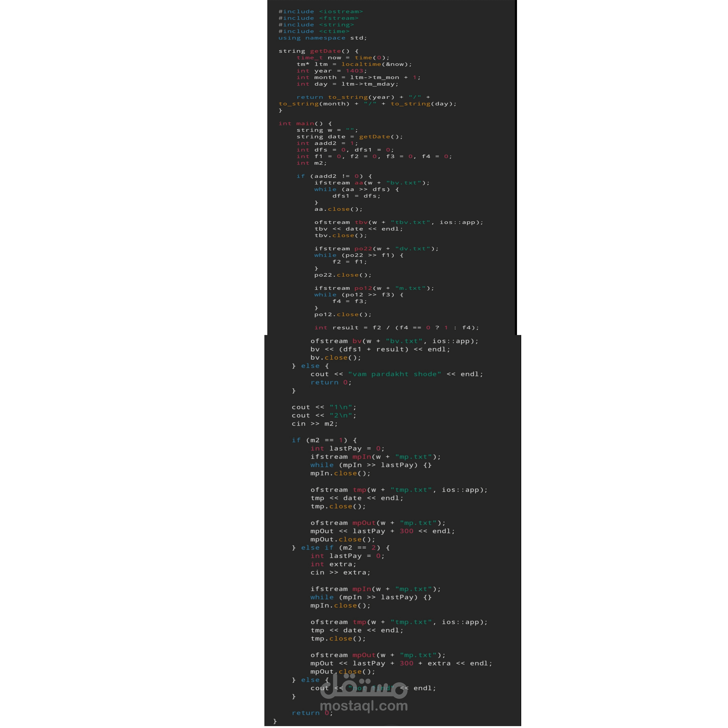The width and height of the screenshot is (728, 728).
Task: Click the 'string date = getDate();' line
Action: pos(350,137)
